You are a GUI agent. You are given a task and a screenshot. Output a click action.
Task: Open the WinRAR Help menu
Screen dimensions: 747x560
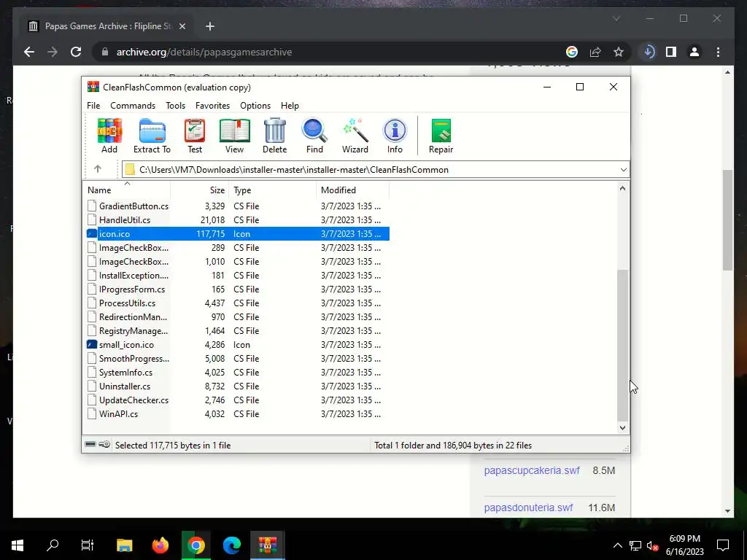[290, 106]
